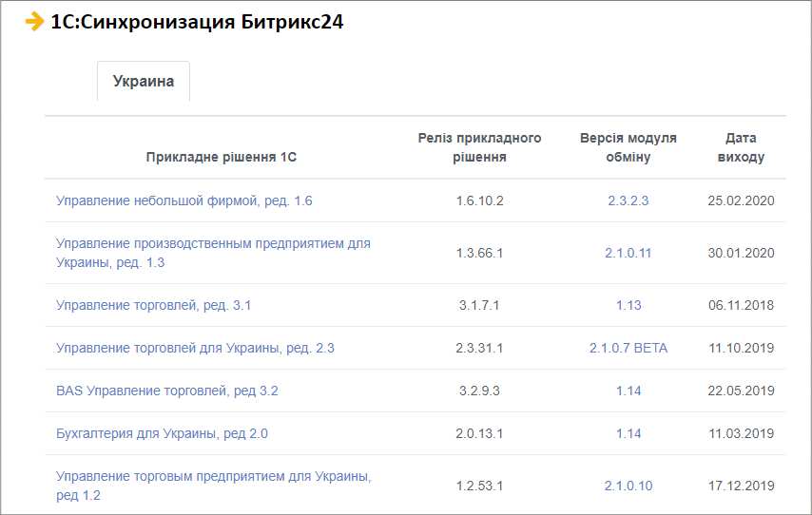The width and height of the screenshot is (812, 515).
Task: Click release number 3.2.9.3
Action: click(479, 391)
